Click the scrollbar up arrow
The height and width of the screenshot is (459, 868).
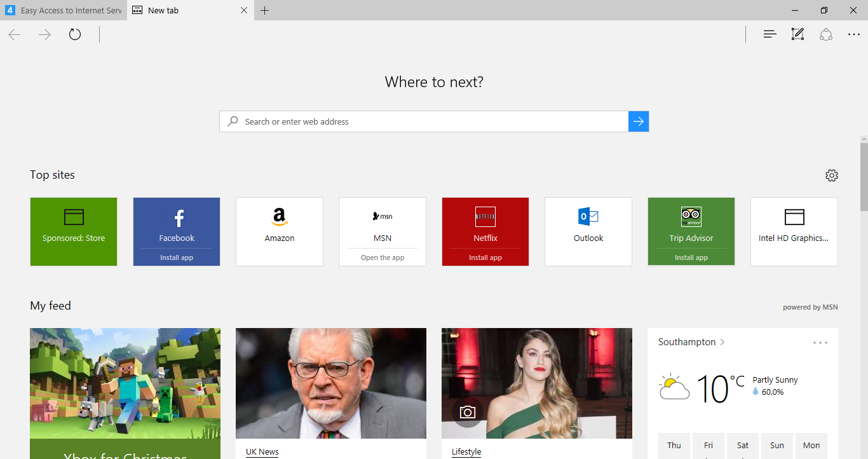tap(864, 139)
